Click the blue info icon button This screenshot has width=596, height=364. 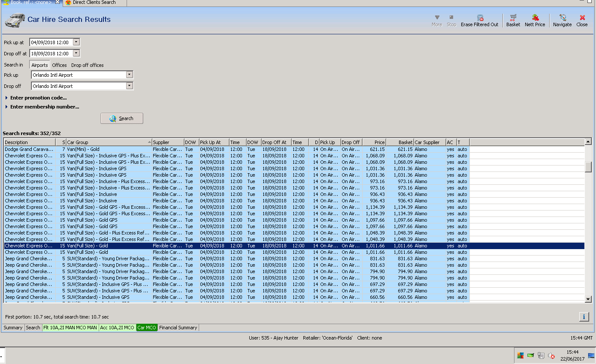pos(584,317)
